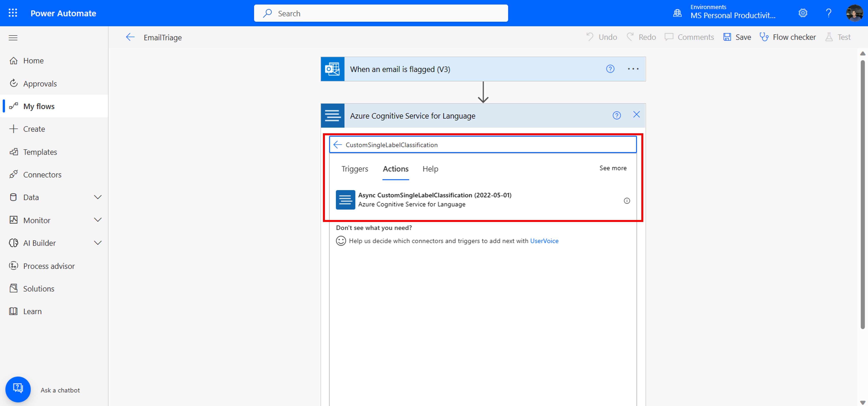The width and height of the screenshot is (868, 406).
Task: Open the app launcher waffle icon
Action: 13,13
